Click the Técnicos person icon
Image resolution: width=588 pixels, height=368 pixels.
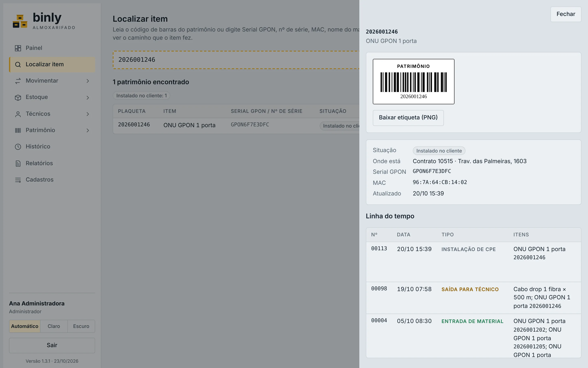click(x=18, y=114)
